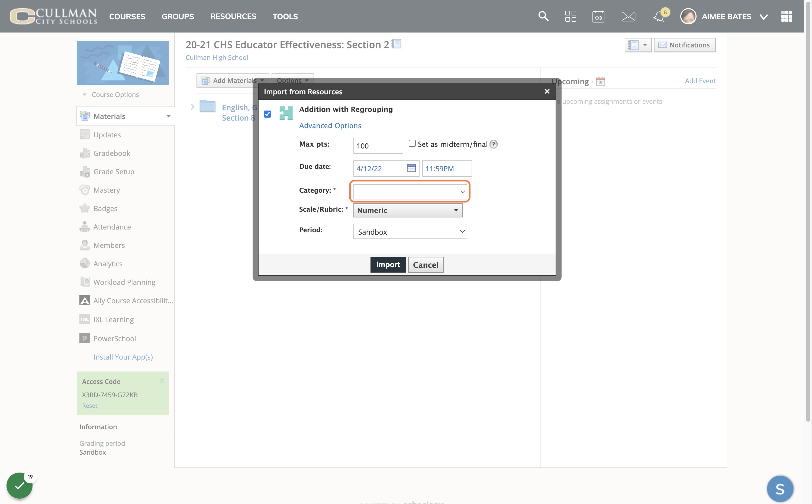Open the RESOURCES menu
Viewport: 812px width, 504px height.
coord(233,16)
